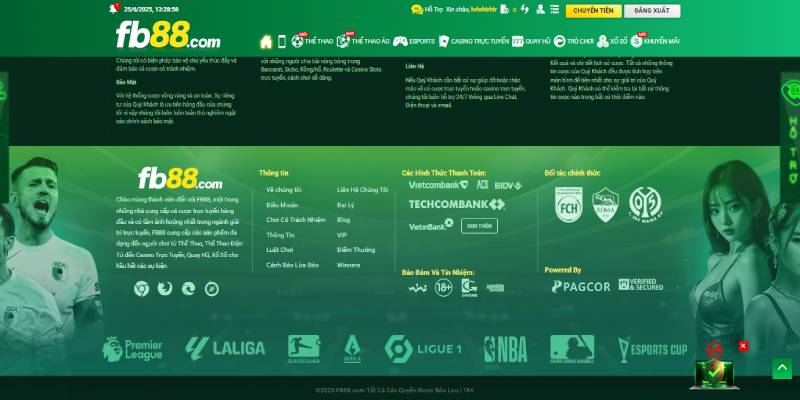Click the Đăng Xuất button
Viewport: 800px width, 400px height.
tap(652, 11)
